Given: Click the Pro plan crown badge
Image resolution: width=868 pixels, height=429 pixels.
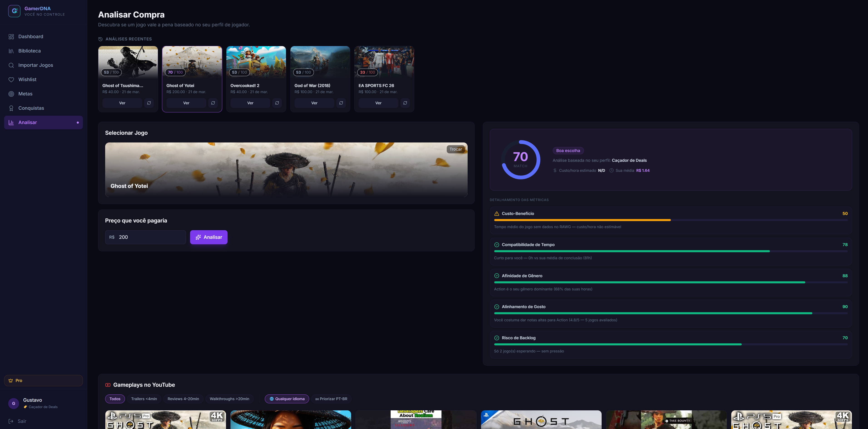Looking at the screenshot, I should 43,380.
